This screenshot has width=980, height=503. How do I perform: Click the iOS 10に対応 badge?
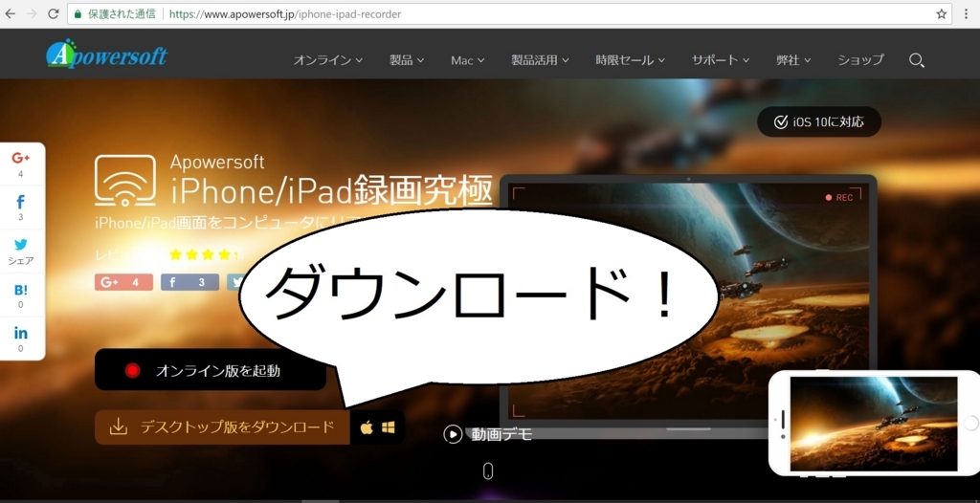click(x=819, y=121)
